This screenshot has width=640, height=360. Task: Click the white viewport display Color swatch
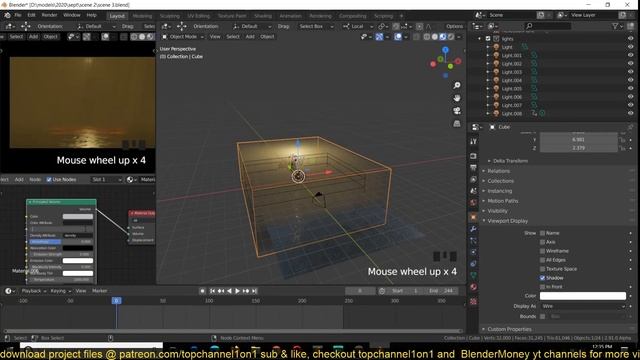[583, 296]
